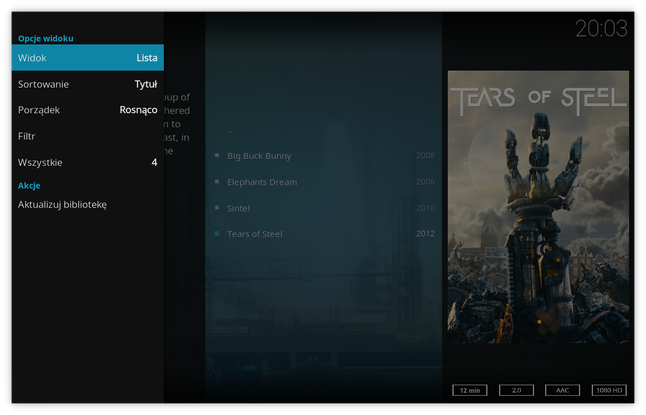Viewport: 646px width, 415px height.
Task: Select Sintel movie entry
Action: click(x=324, y=208)
